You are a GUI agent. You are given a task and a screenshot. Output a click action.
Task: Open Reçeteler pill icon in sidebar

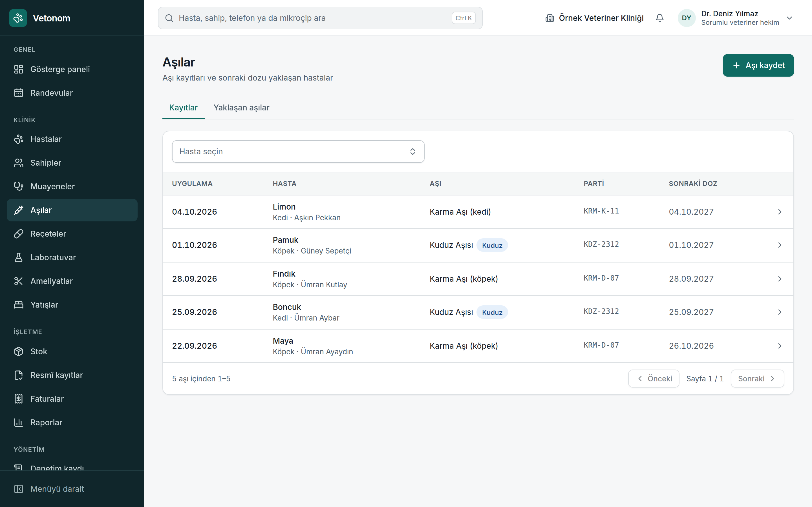tap(18, 234)
